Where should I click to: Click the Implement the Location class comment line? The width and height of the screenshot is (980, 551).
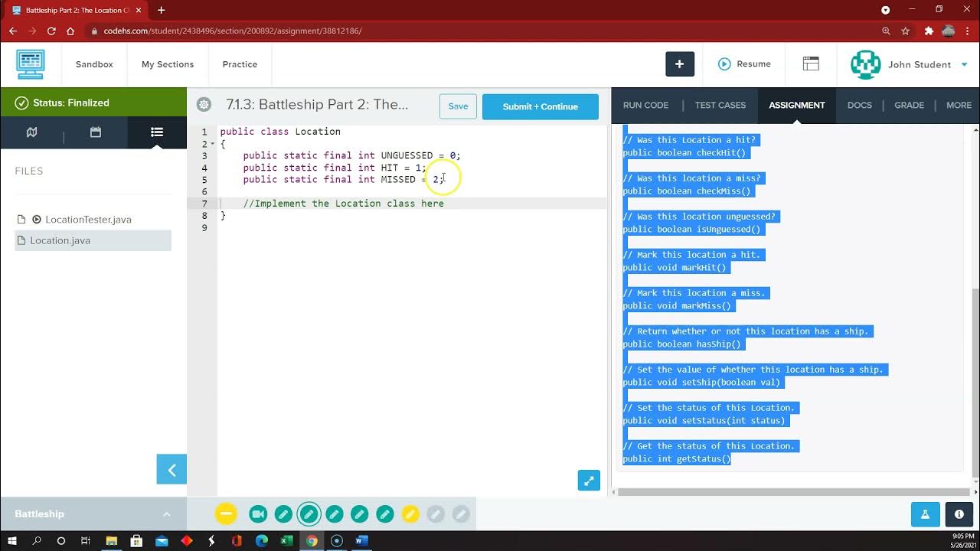343,204
